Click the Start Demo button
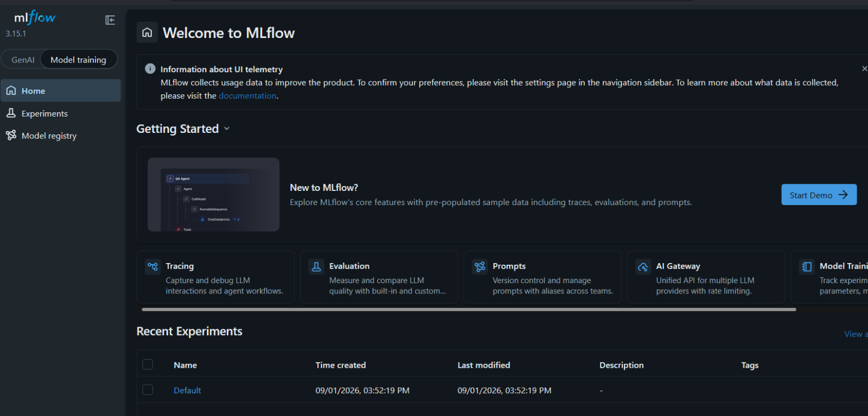Screen dimensions: 868x416 (819, 195)
